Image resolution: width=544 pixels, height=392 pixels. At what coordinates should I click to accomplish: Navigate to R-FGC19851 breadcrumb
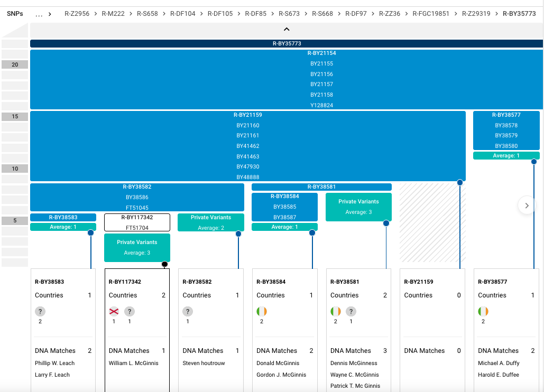[x=430, y=14]
